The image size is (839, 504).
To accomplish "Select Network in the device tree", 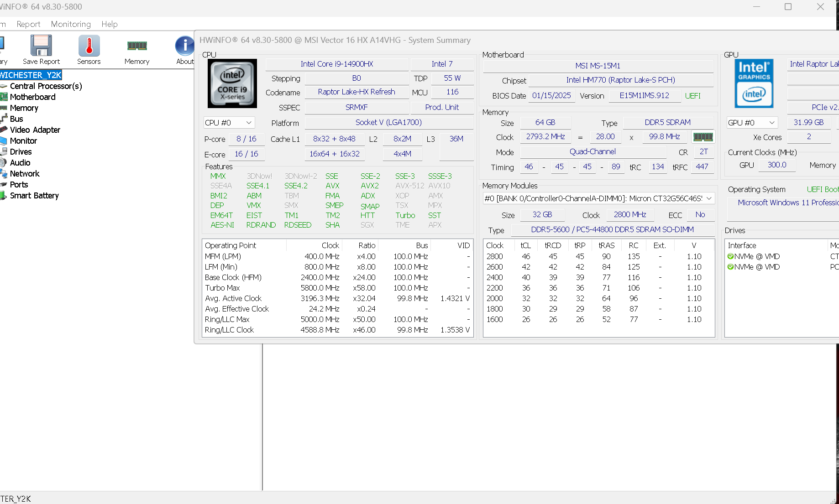I will coord(25,174).
